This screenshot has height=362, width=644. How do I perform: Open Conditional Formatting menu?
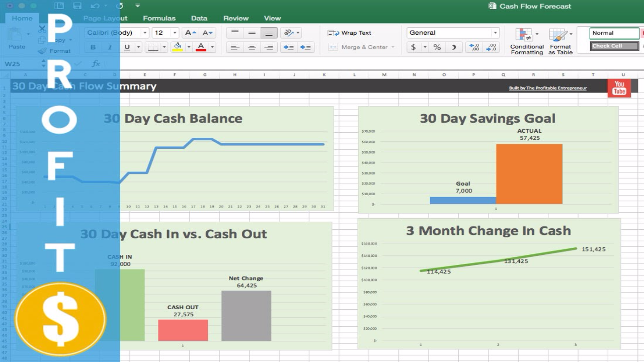[527, 41]
